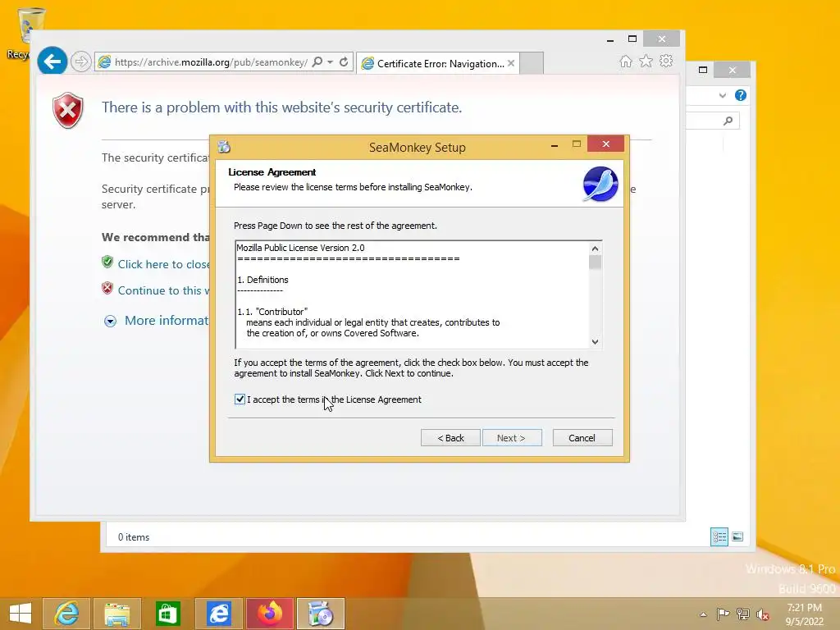Expand the File Explorer ribbon chevron
This screenshot has height=630, width=840.
pos(723,95)
